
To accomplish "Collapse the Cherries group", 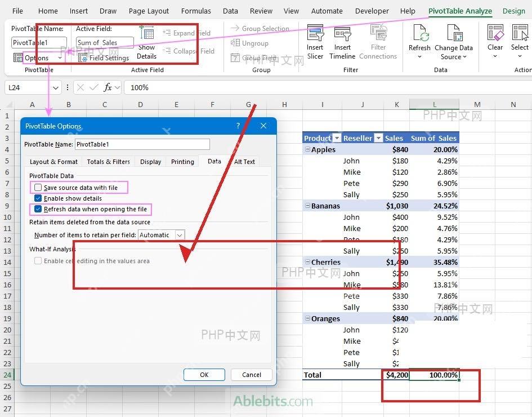I will (x=307, y=262).
